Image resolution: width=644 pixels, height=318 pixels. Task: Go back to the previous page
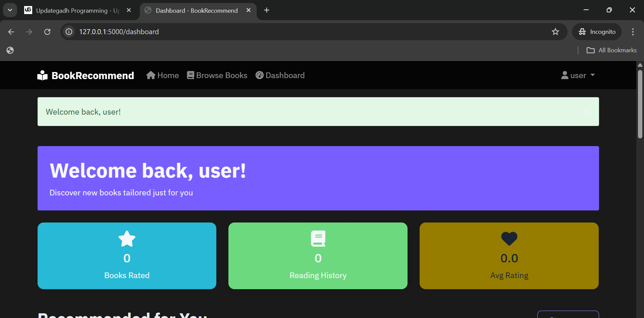pyautogui.click(x=11, y=32)
